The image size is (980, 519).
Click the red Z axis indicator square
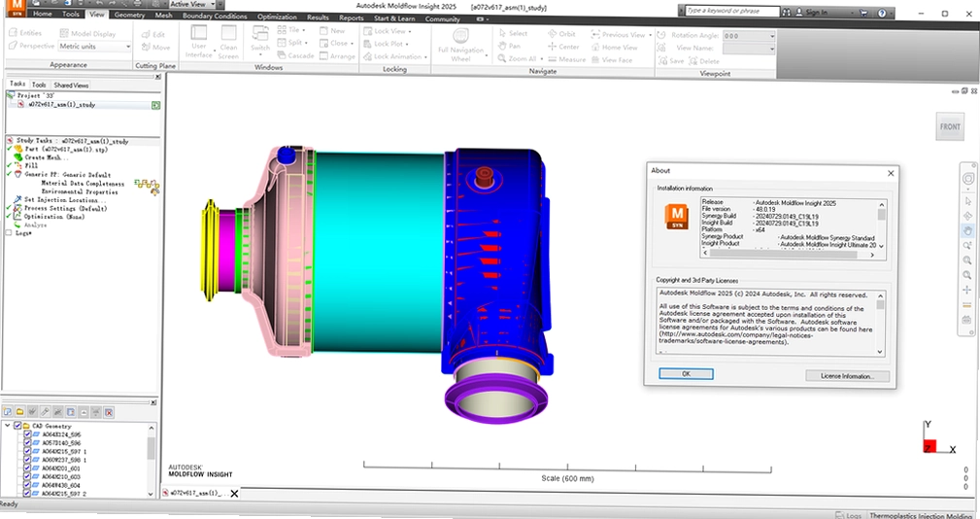929,446
